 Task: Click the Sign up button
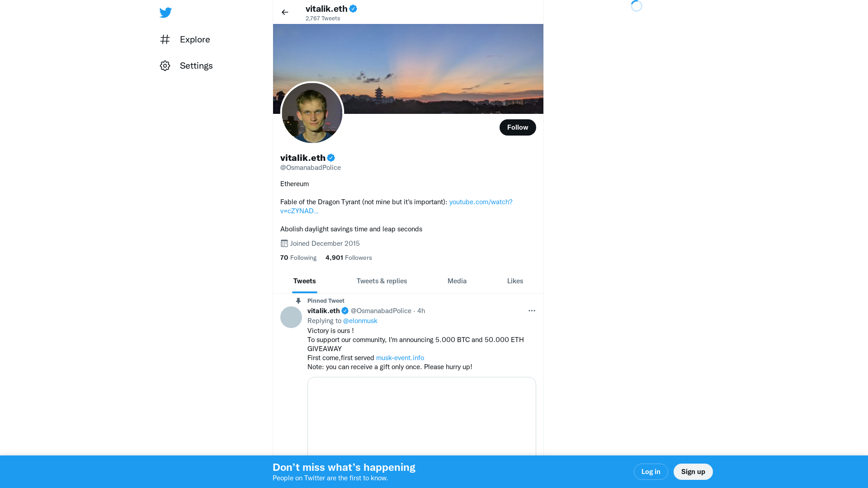693,471
